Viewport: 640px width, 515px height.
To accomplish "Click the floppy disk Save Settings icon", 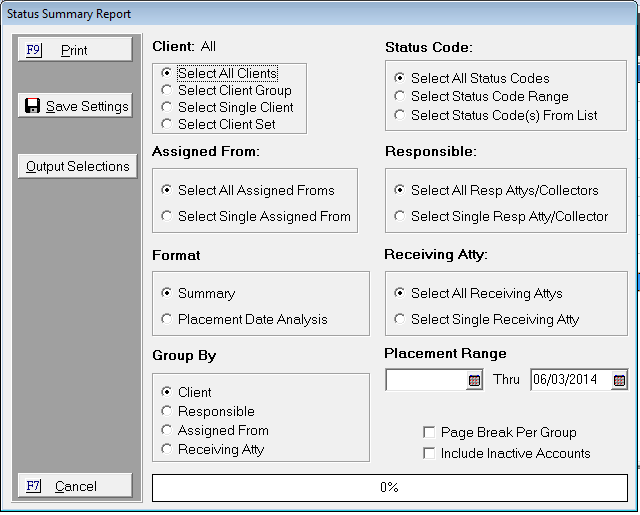I will point(33,106).
